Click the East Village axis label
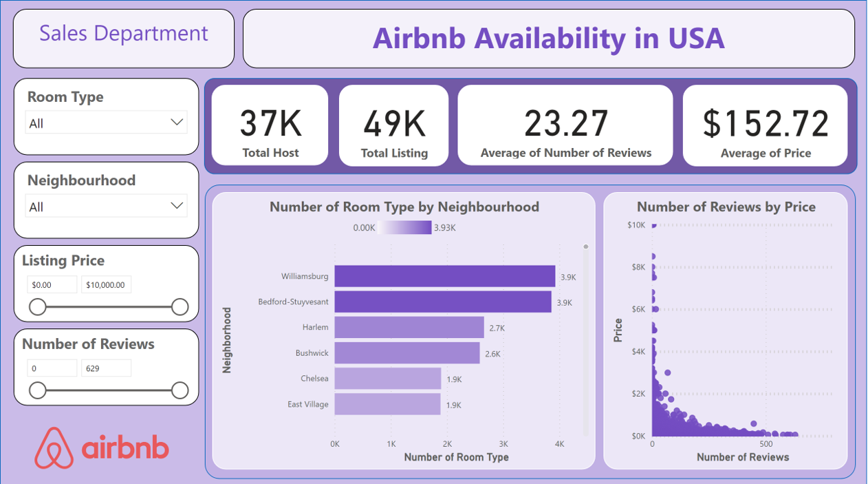This screenshot has width=868, height=484. click(308, 404)
